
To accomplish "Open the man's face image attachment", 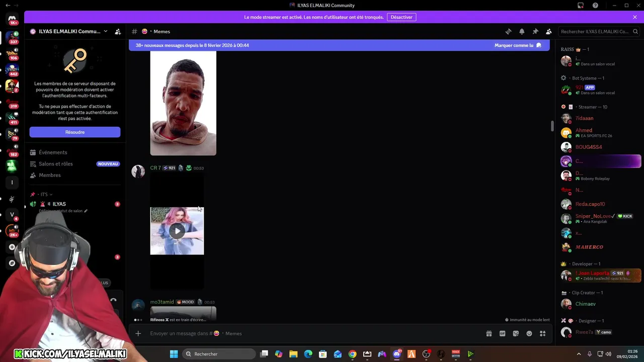I will pyautogui.click(x=183, y=103).
